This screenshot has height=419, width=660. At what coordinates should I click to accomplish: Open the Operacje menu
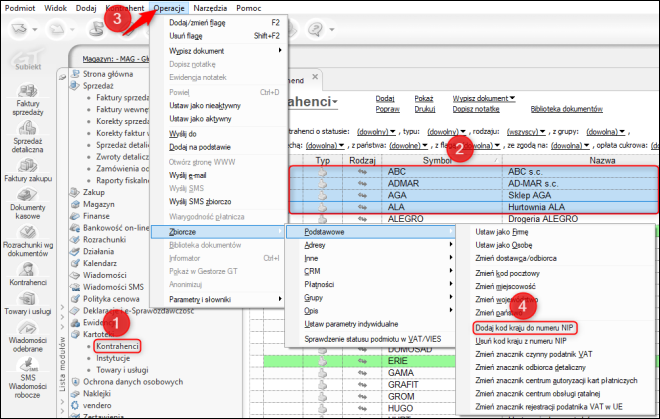(169, 8)
